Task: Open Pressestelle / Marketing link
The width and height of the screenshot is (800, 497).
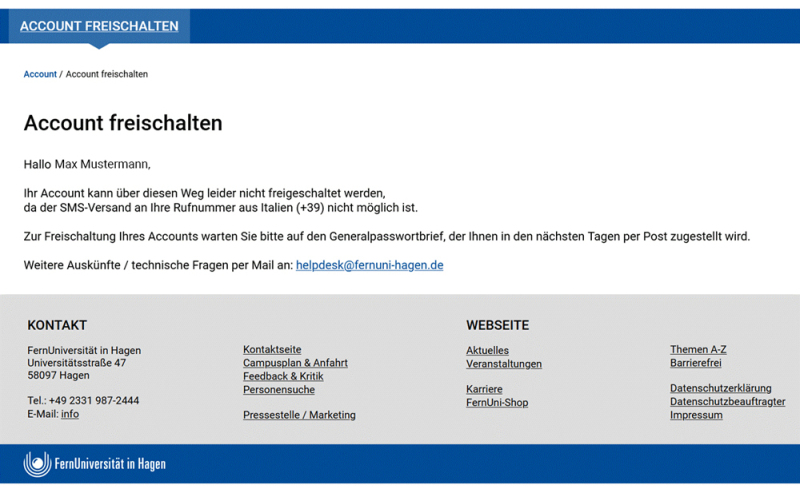Action: (299, 415)
